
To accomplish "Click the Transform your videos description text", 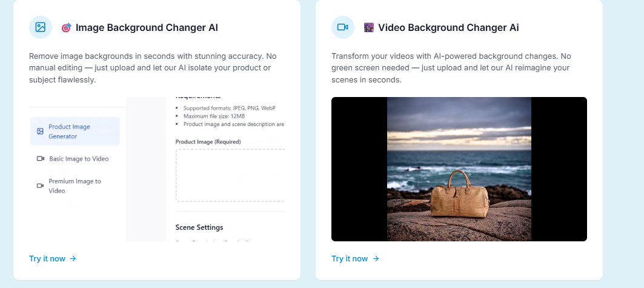I will pos(451,68).
